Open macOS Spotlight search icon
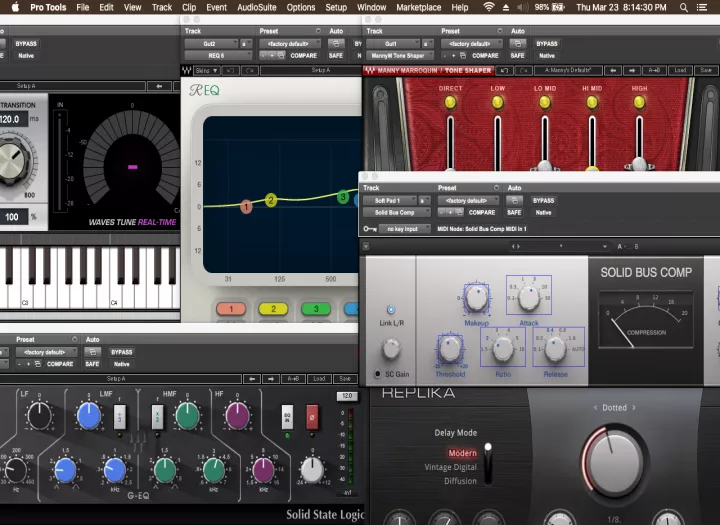 tap(684, 7)
